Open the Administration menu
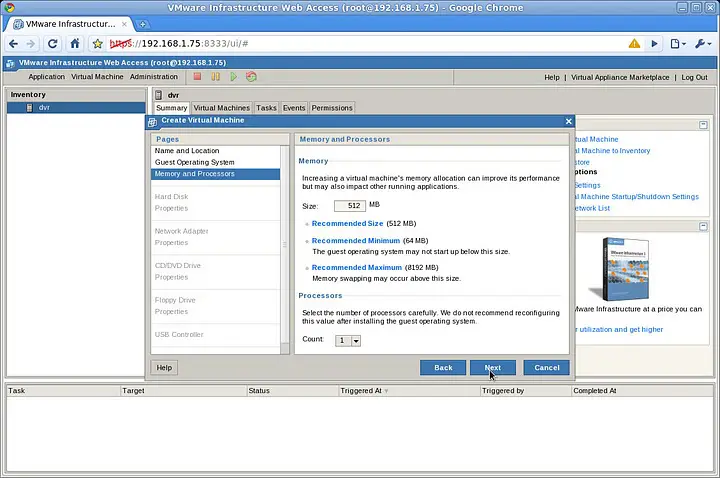Screen dimensions: 720x478 tap(153, 77)
